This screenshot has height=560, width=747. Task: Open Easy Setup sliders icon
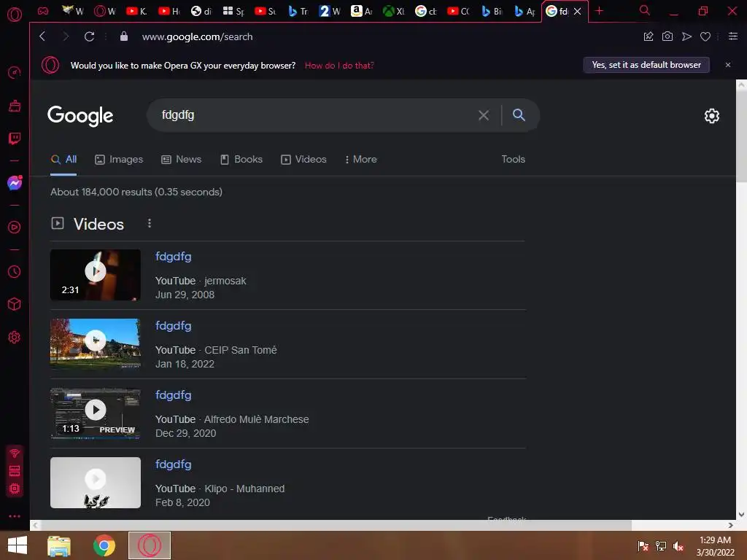(x=733, y=36)
